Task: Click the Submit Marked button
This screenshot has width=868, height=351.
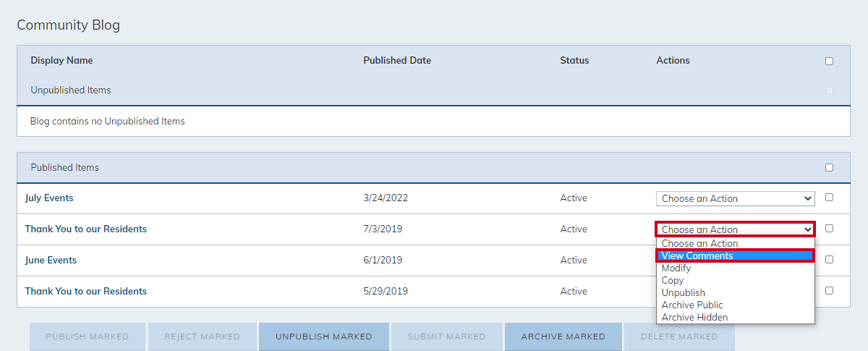Action: (447, 337)
